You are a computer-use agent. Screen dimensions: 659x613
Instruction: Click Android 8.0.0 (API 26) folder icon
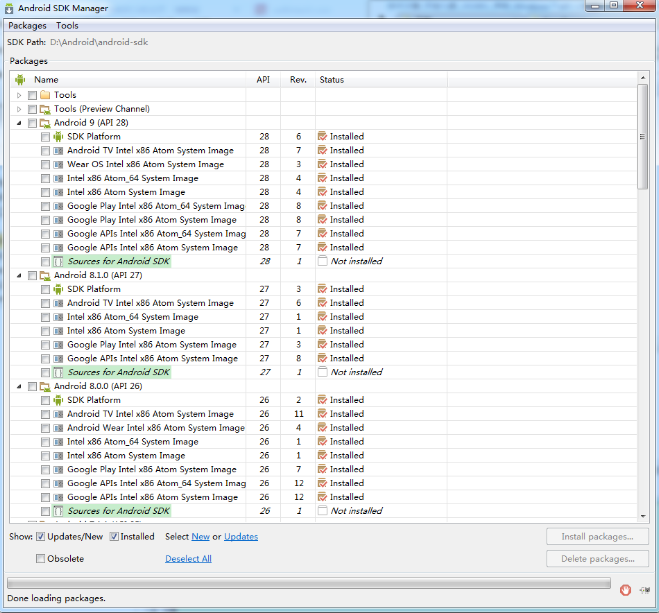point(45,387)
